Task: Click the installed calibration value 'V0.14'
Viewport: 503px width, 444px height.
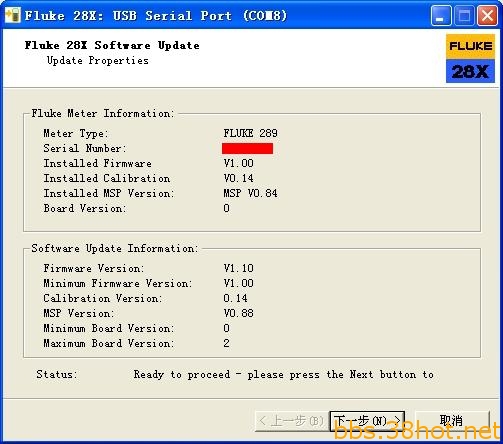Action: click(238, 178)
